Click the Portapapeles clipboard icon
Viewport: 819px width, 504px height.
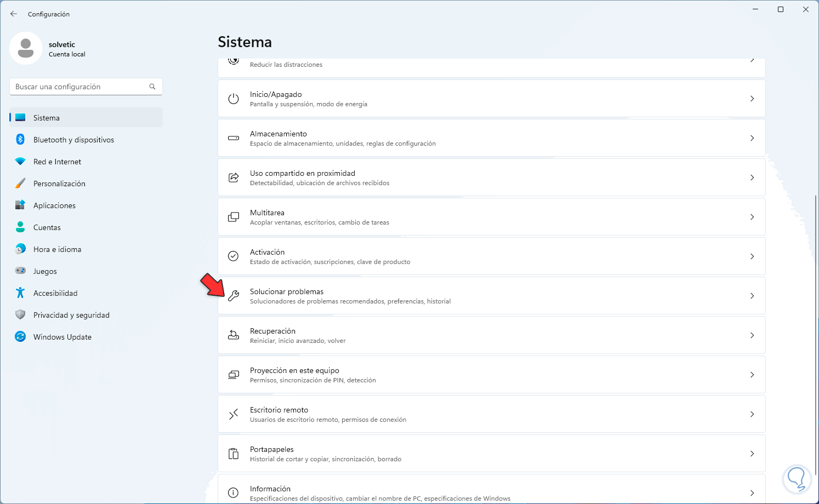[234, 454]
